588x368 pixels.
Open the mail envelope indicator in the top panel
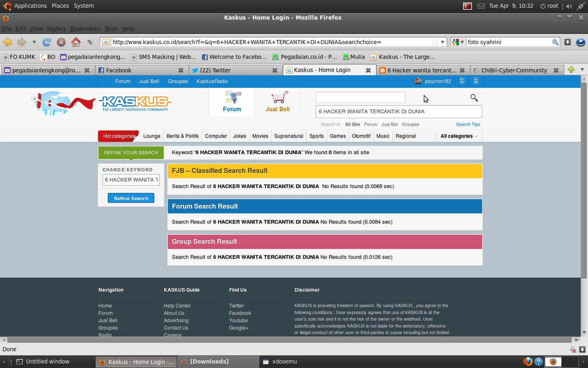(481, 6)
